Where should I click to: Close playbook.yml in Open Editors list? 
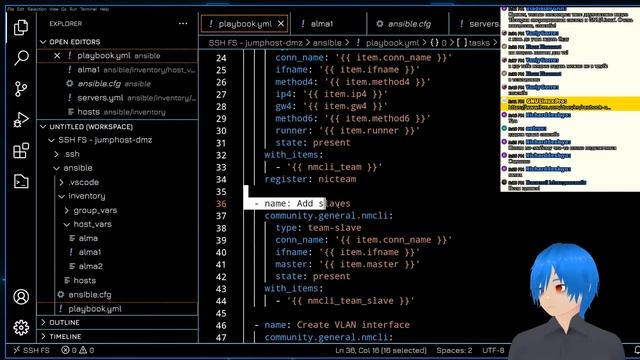coord(57,56)
